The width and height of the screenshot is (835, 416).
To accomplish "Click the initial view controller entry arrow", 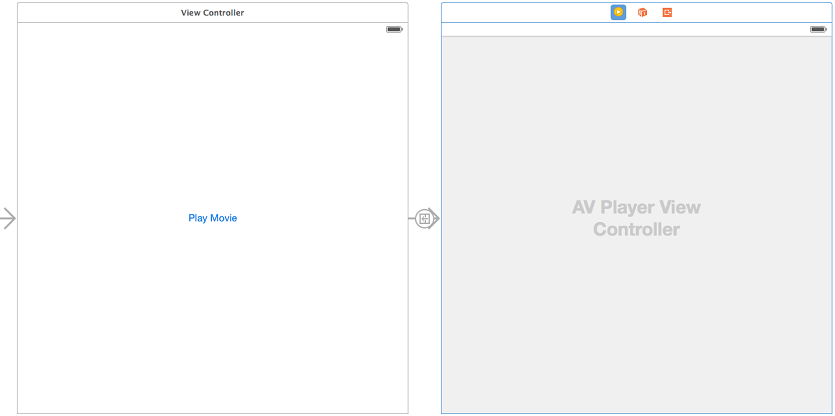I will point(8,218).
